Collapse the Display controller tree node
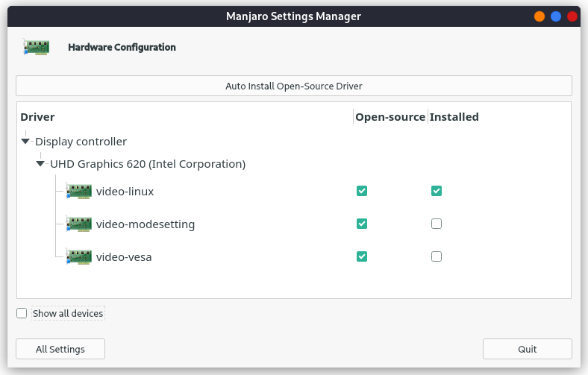 [x=25, y=142]
